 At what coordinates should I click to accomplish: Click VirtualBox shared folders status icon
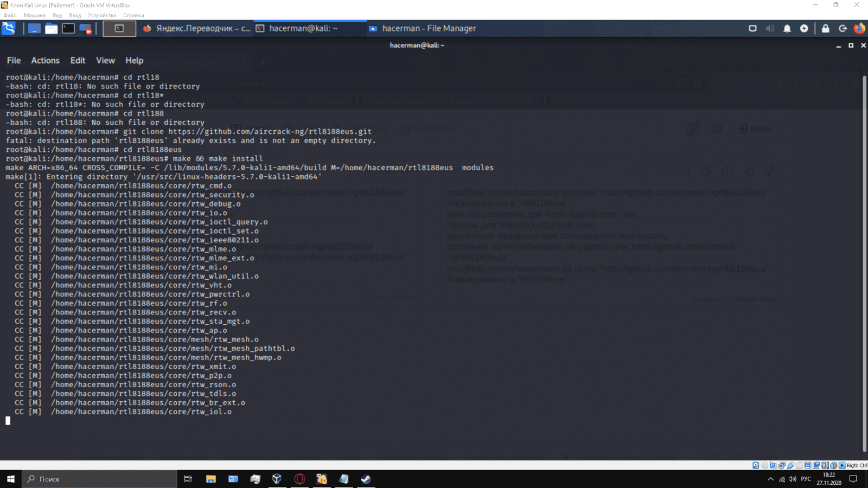pyautogui.click(x=799, y=465)
